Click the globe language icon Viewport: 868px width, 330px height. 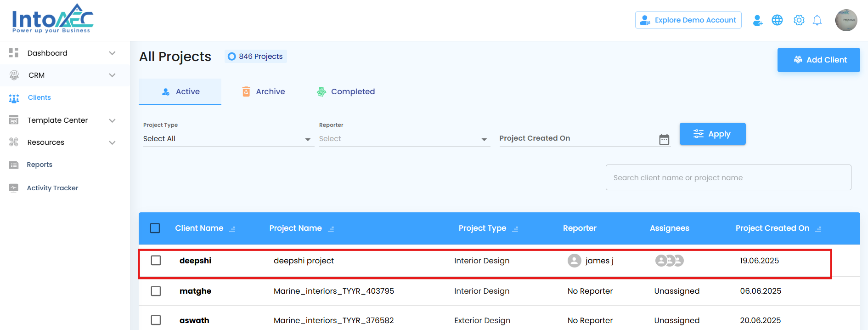(x=777, y=20)
